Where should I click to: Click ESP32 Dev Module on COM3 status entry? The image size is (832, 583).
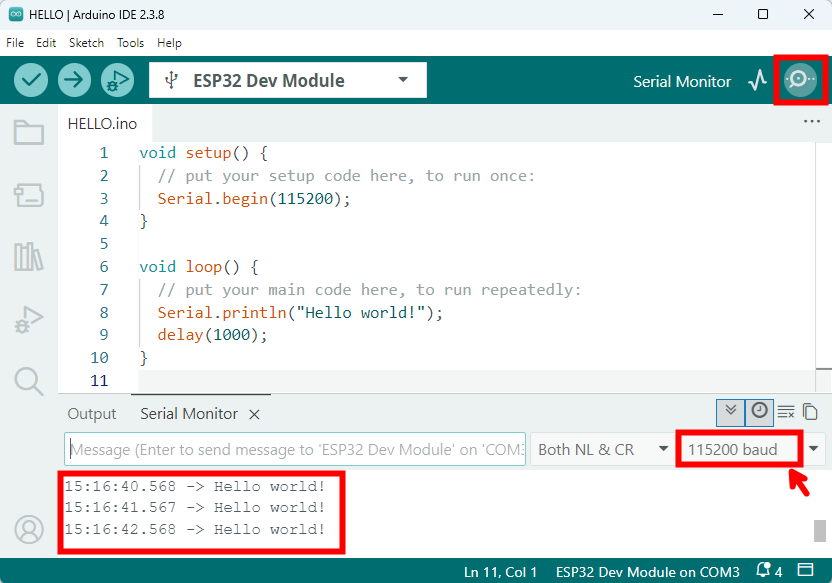[x=647, y=572]
